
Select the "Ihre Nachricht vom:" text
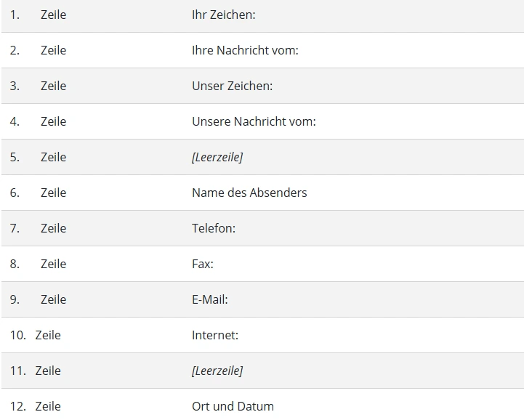[x=245, y=50]
